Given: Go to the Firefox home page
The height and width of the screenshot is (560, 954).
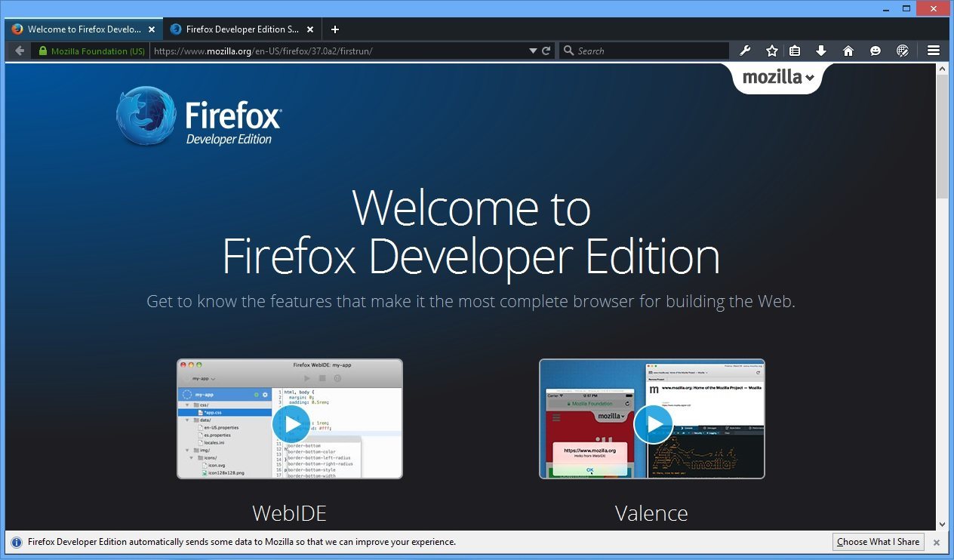Looking at the screenshot, I should tap(848, 51).
